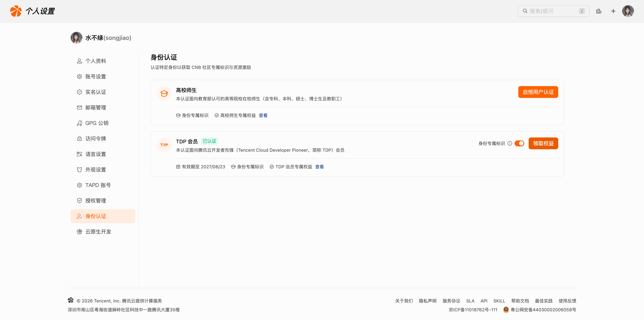Viewport: 644px width, 320px height.
Task: Click the 身份认证 page heading
Action: pyautogui.click(x=164, y=57)
